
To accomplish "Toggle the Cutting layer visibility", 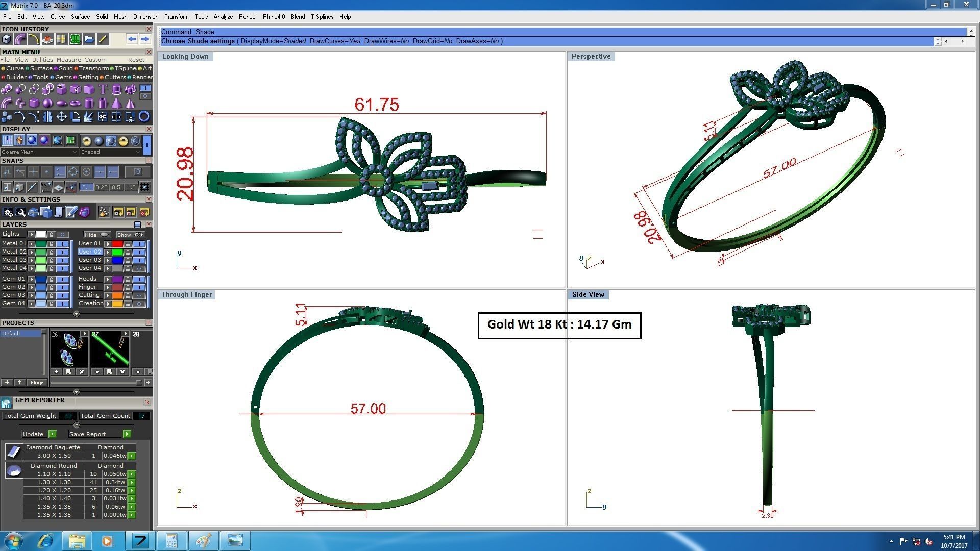I will pos(139,295).
